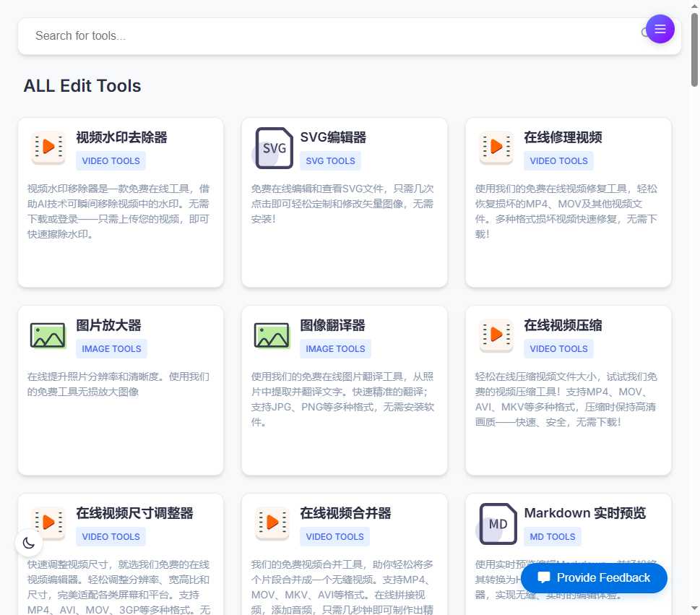Click the 在线修理视频 video icon

[x=496, y=147]
